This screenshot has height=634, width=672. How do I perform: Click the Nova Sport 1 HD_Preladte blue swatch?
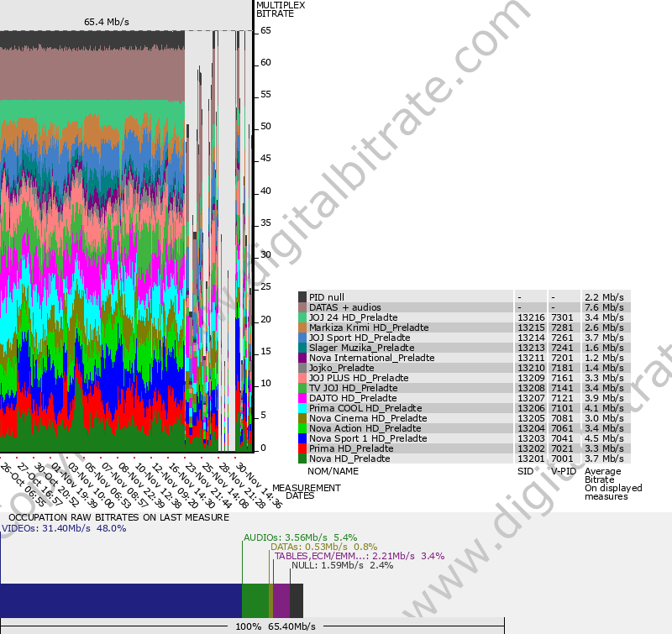pyautogui.click(x=302, y=438)
